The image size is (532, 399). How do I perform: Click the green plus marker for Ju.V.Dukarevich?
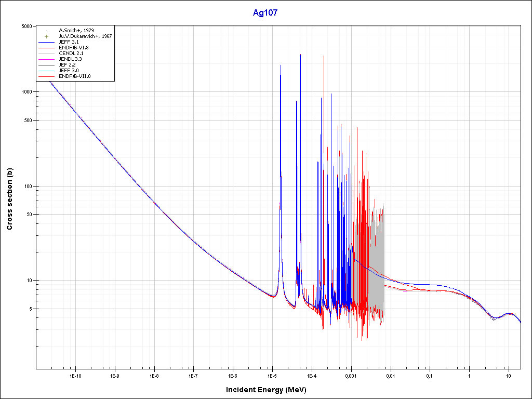pos(47,36)
